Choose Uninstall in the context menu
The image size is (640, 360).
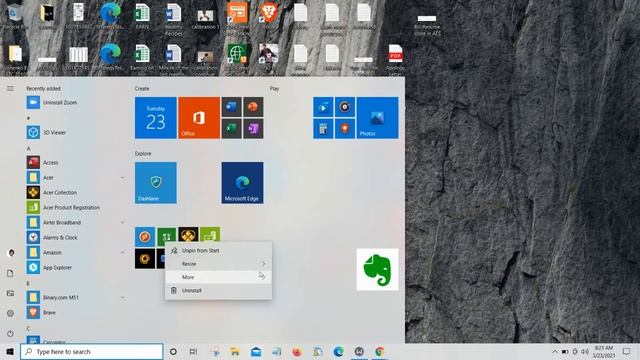pyautogui.click(x=218, y=290)
